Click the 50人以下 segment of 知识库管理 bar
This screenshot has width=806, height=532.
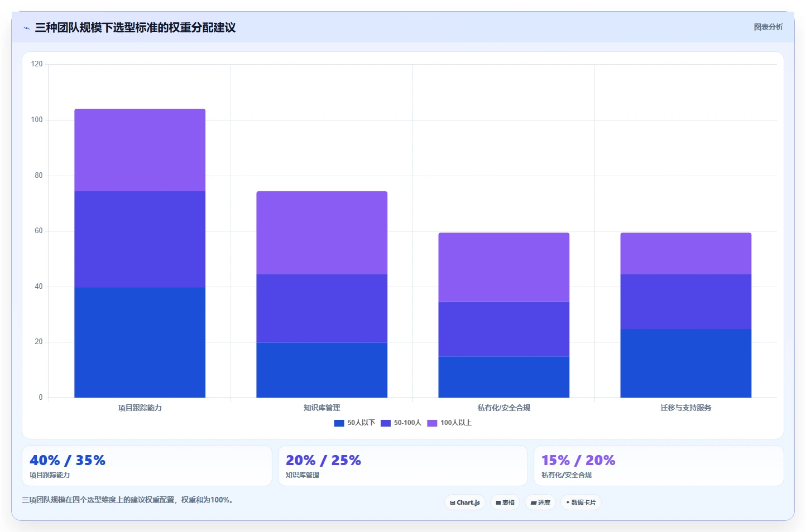coord(322,370)
